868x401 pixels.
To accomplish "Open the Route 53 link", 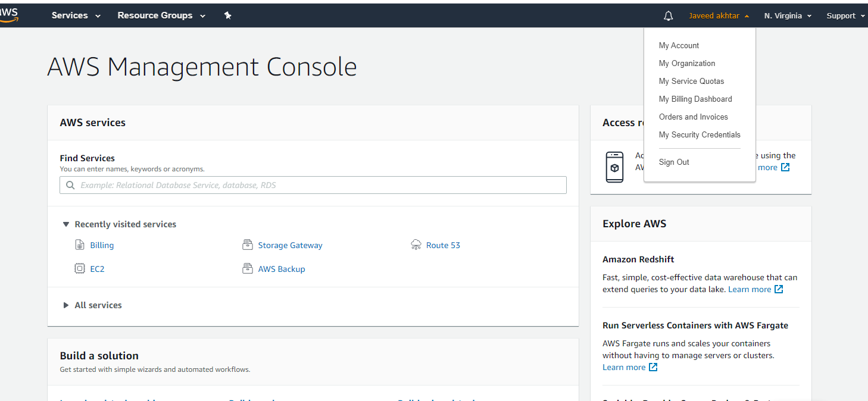I will pyautogui.click(x=443, y=245).
